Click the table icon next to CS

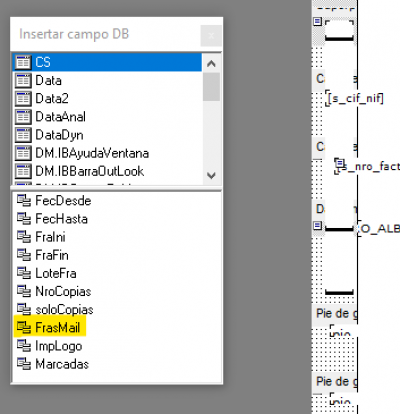tap(23, 62)
